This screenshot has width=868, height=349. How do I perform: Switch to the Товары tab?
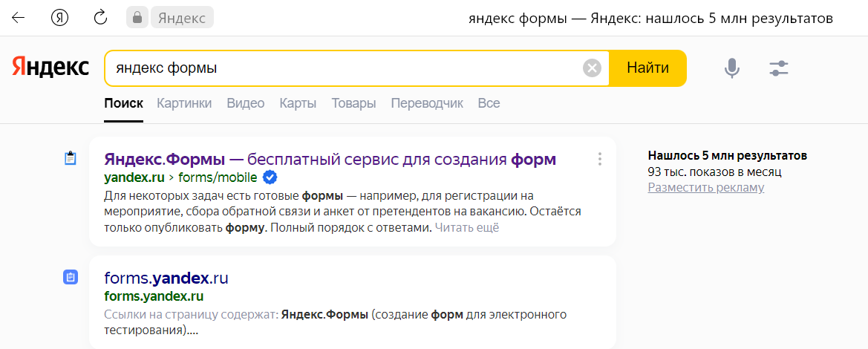click(x=353, y=103)
